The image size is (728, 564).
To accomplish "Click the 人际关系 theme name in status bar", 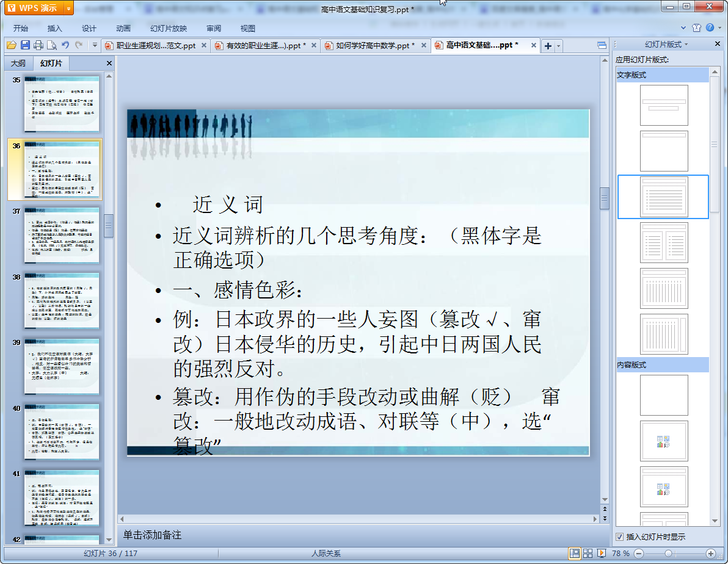I will (326, 554).
